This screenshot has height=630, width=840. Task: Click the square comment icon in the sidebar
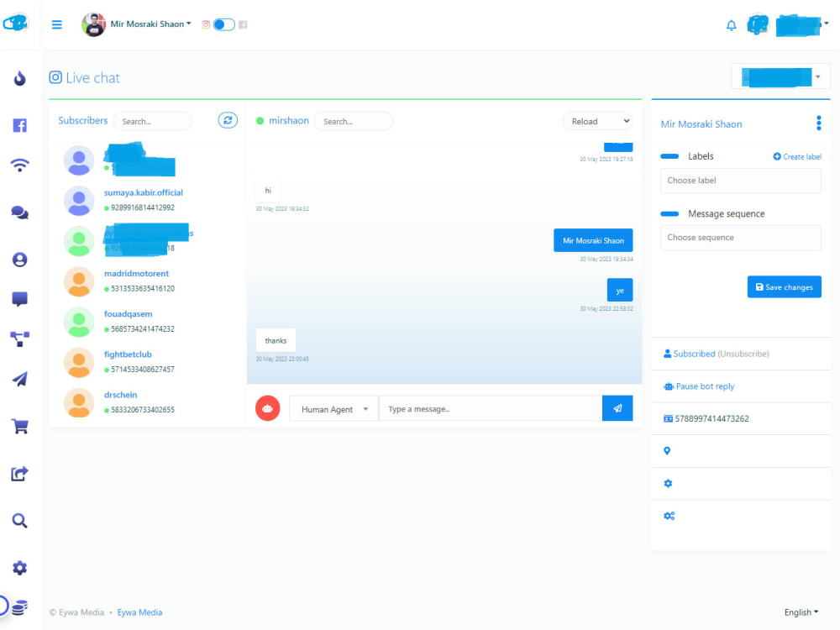(20, 299)
